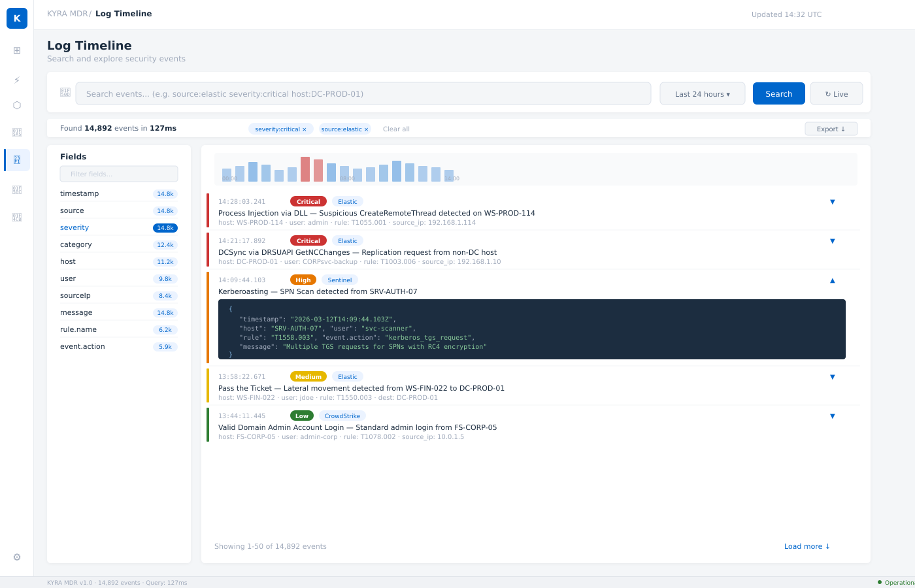This screenshot has width=915, height=588.
Task: Select the sidebar icon directly below the highlighted one
Action: coord(17,189)
